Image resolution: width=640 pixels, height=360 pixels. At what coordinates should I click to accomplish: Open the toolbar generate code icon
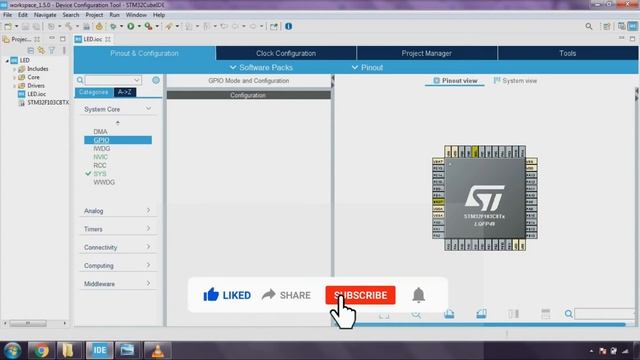[99, 26]
